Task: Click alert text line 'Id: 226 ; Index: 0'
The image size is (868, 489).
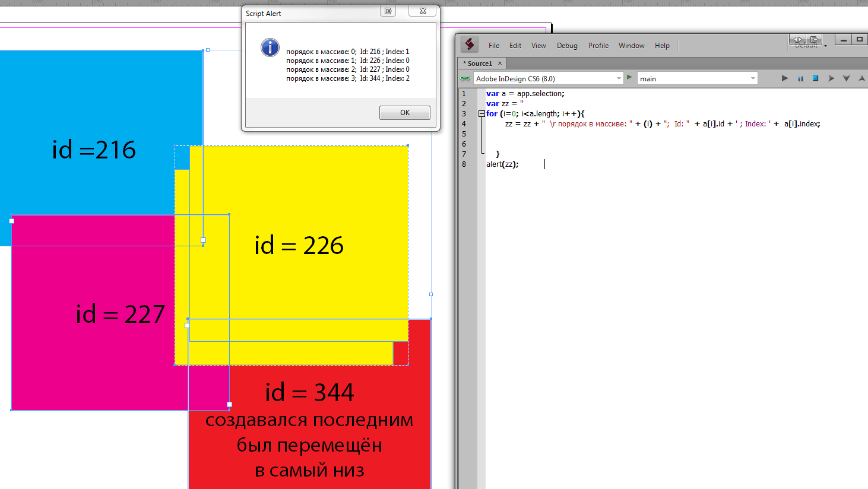Action: point(348,61)
